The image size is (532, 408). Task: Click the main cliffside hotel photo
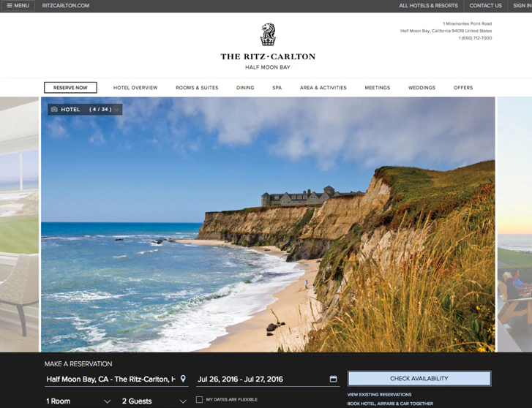[268, 224]
